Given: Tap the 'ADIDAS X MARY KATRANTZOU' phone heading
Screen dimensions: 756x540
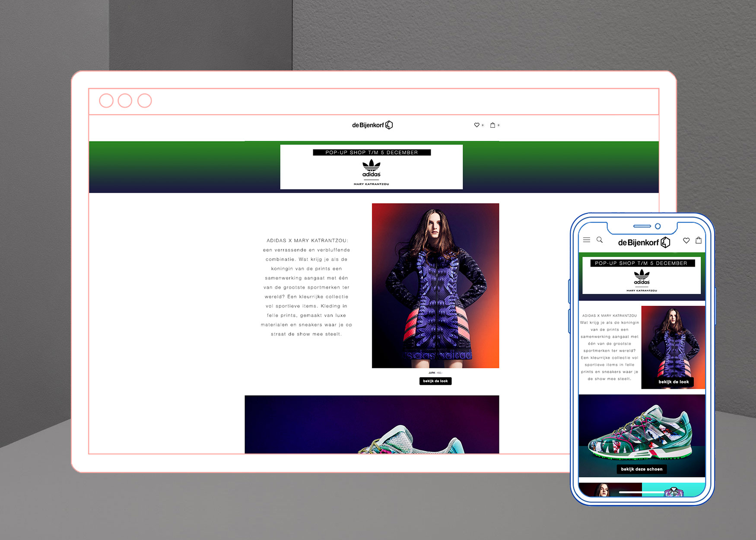Looking at the screenshot, I should tap(609, 316).
